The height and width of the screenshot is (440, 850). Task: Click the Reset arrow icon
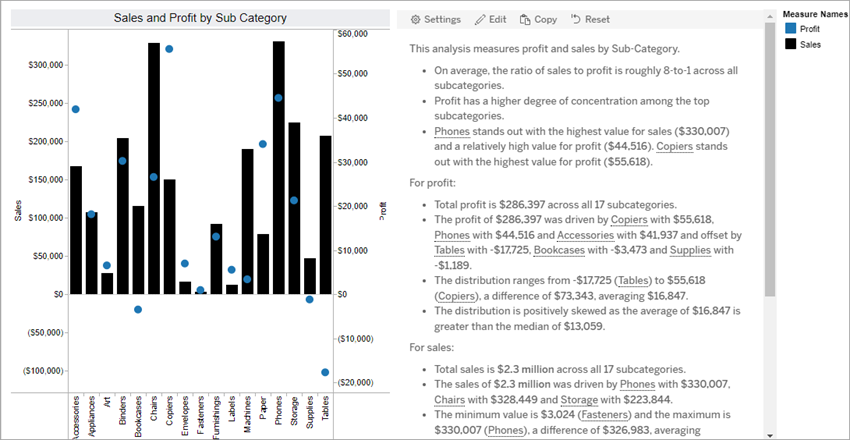[x=576, y=19]
